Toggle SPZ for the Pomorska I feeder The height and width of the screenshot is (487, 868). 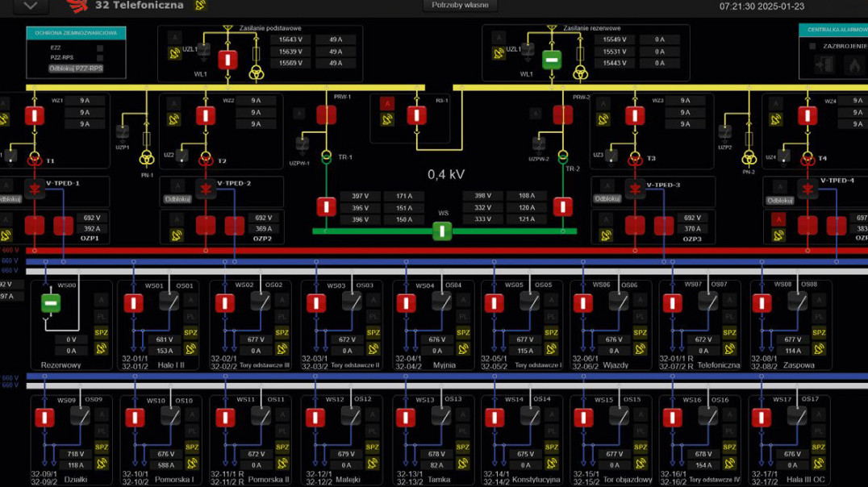(191, 447)
